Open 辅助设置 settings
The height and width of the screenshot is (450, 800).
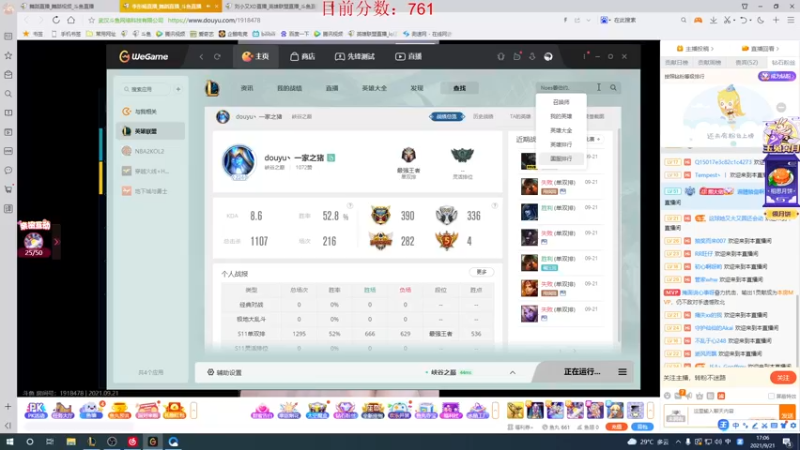tap(224, 372)
